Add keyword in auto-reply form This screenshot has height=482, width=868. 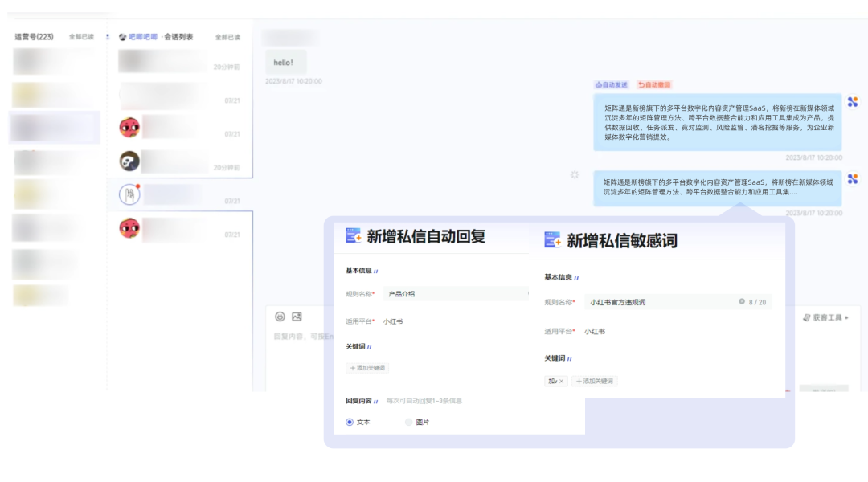[368, 368]
